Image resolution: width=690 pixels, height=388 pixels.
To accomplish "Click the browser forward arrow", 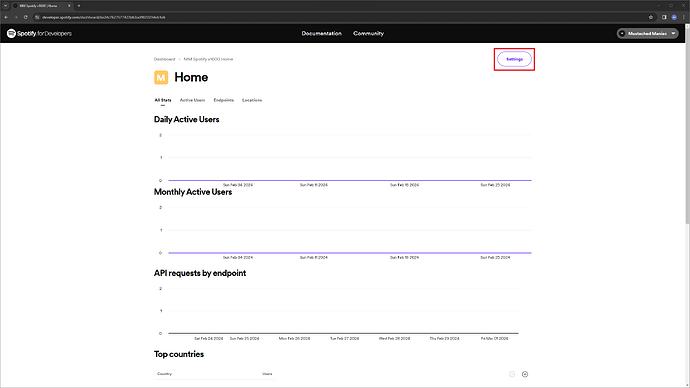I will point(16,17).
